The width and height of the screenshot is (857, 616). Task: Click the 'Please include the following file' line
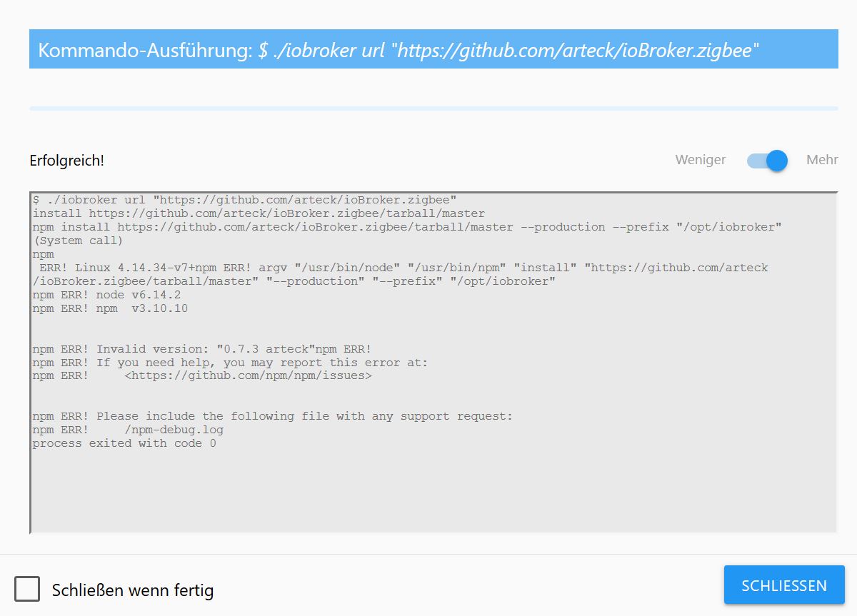click(272, 416)
